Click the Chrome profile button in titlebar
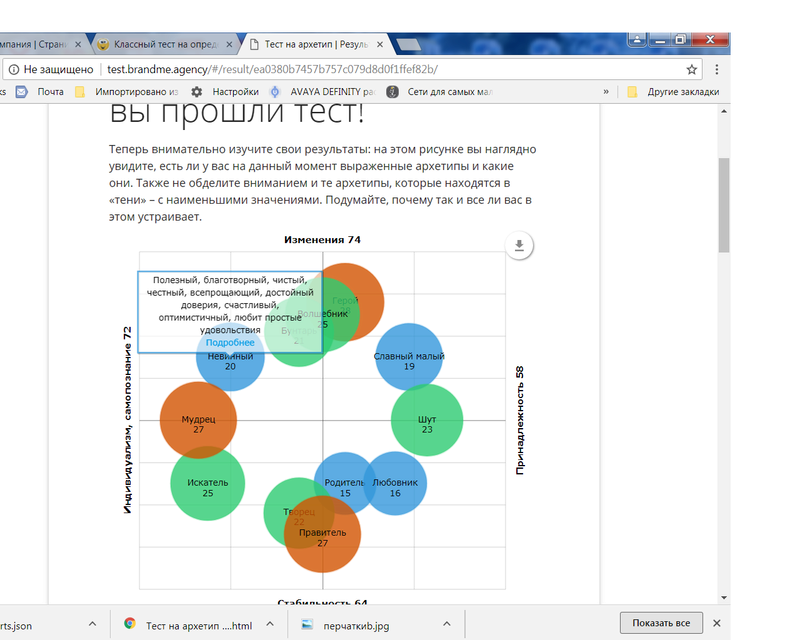Viewport: 800px width, 640px height. pos(637,39)
